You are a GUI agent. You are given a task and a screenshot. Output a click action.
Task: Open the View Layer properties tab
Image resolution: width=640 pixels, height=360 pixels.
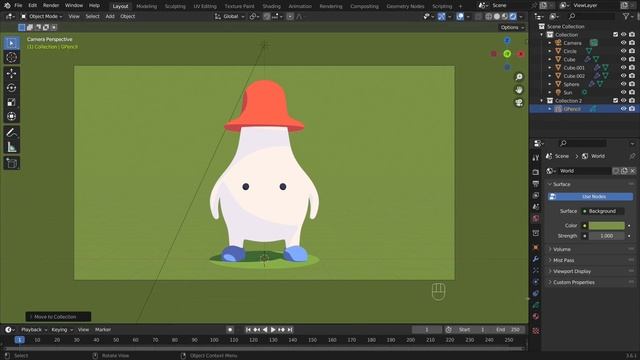(536, 195)
